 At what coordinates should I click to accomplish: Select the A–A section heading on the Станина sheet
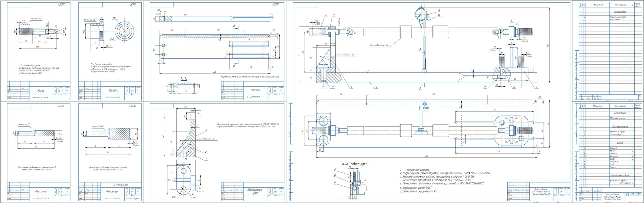click(x=183, y=79)
